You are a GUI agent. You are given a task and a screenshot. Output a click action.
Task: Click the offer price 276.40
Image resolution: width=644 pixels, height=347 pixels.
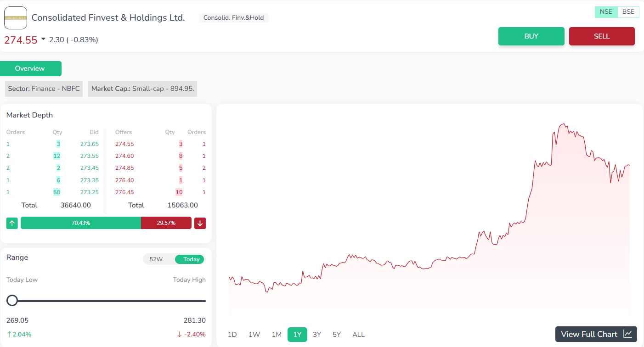click(124, 180)
